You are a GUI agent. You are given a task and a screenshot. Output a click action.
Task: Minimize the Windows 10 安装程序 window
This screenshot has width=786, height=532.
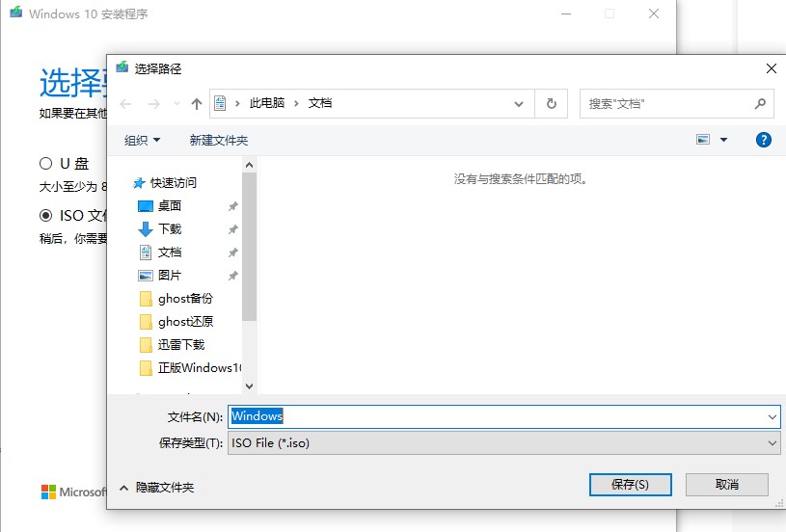pyautogui.click(x=566, y=14)
